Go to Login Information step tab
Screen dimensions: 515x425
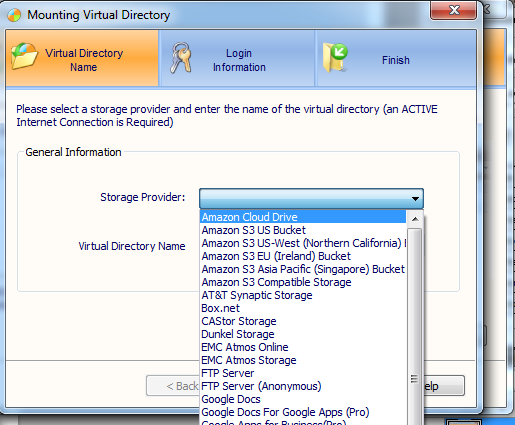pyautogui.click(x=237, y=58)
